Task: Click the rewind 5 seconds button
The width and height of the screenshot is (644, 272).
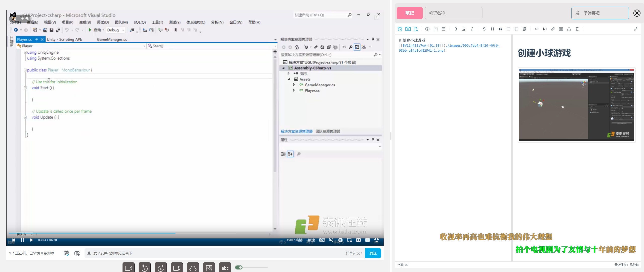Action: click(145, 268)
